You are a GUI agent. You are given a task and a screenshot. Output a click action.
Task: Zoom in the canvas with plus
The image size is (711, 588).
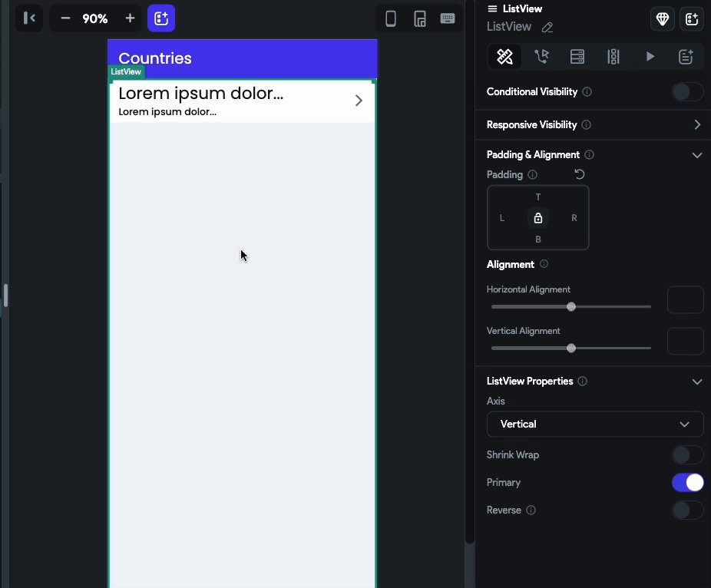coord(130,18)
